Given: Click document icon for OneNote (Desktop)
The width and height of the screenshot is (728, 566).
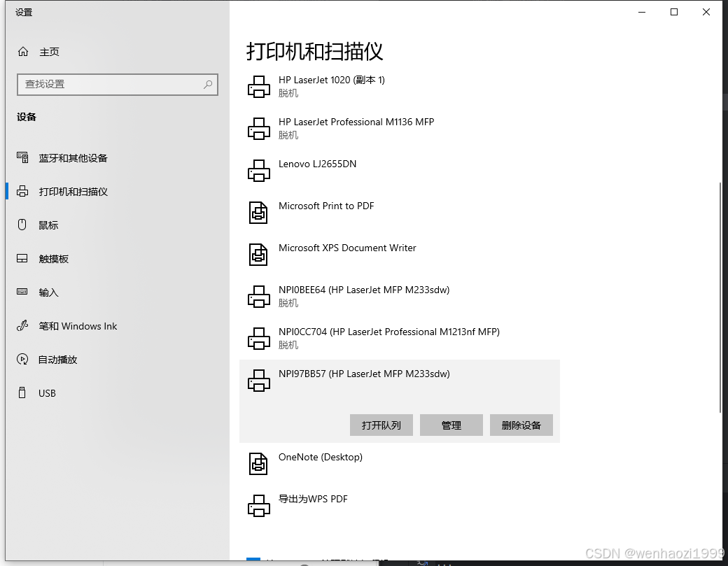Looking at the screenshot, I should (258, 464).
